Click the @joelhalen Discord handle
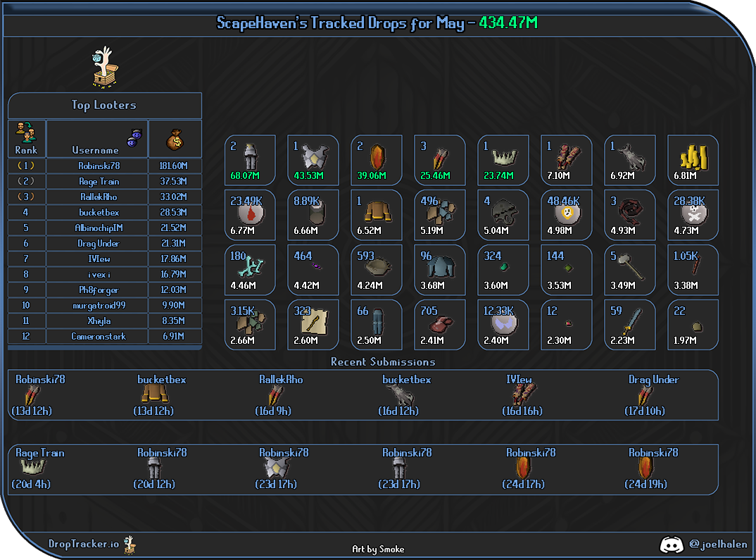The width and height of the screenshot is (756, 560). click(x=718, y=544)
